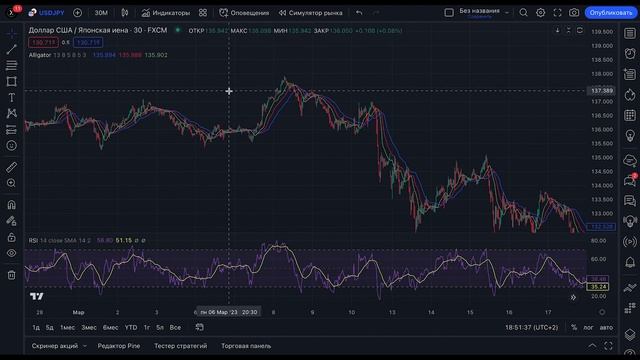
Task: Open the notifications bell panel
Action: [x=630, y=262]
